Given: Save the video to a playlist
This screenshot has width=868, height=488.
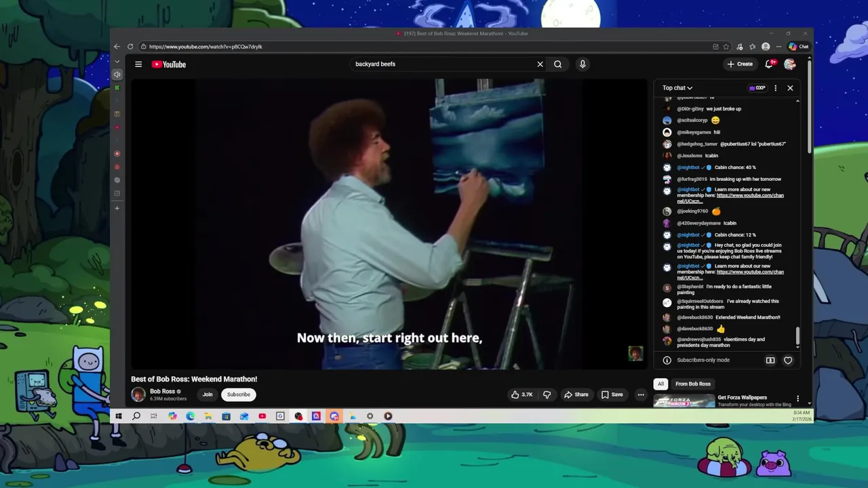Looking at the screenshot, I should [x=612, y=394].
